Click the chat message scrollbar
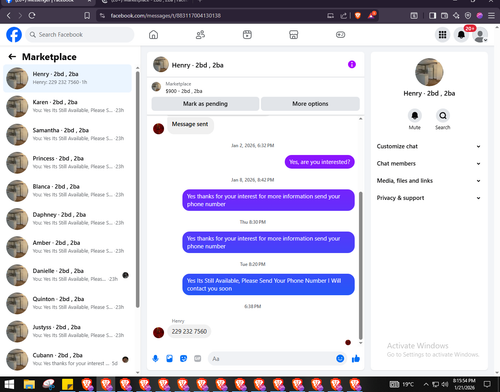 pos(360,265)
